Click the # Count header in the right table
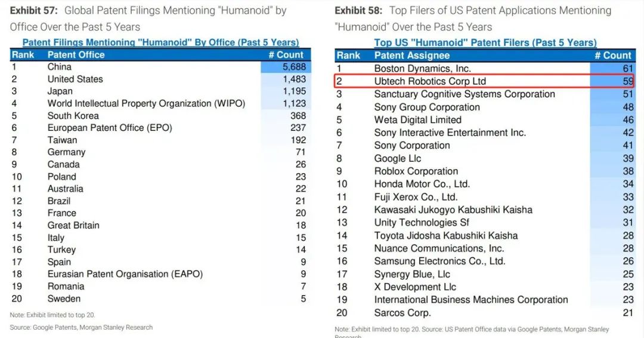 point(613,56)
